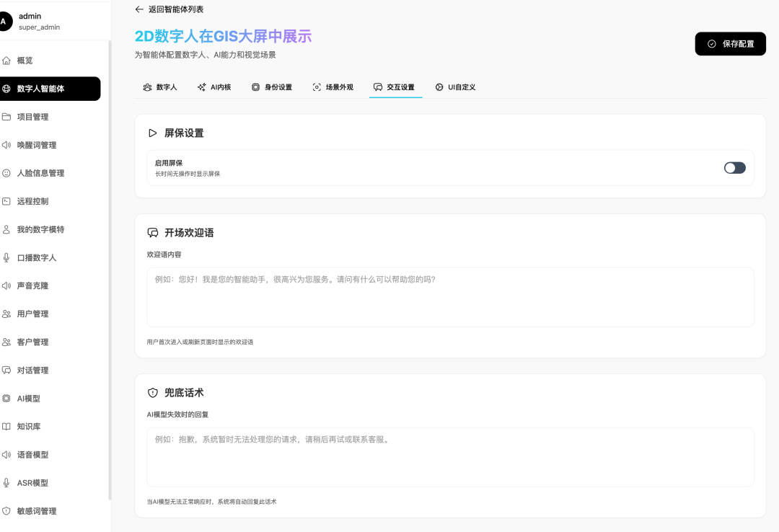Return via 返回智能体列表 link

click(x=170, y=9)
